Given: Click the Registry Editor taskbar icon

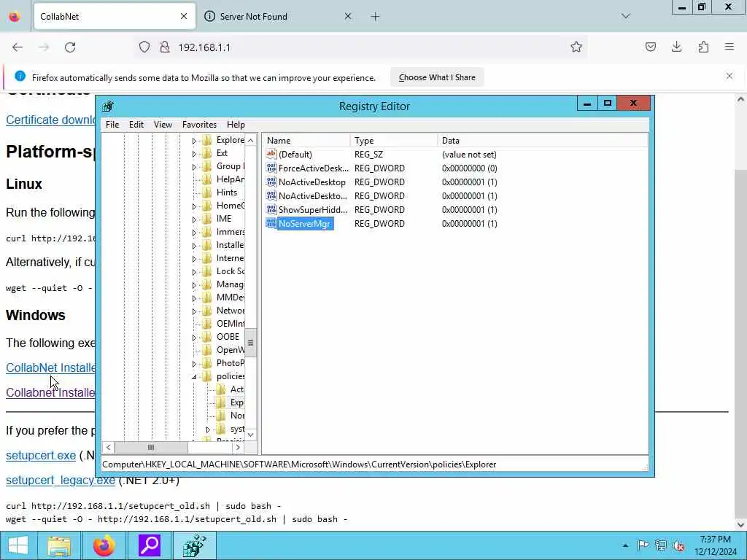Looking at the screenshot, I should pyautogui.click(x=194, y=545).
